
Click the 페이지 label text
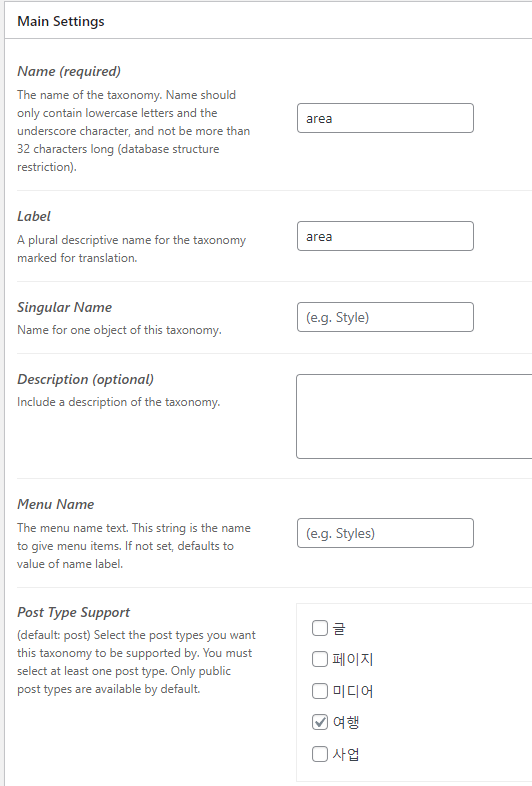(x=352, y=659)
